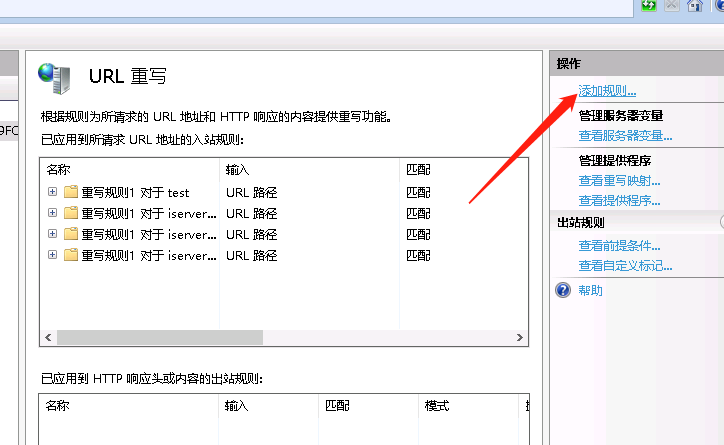Screen dimensions: 724x445
Task: Expand the second rule row's plus box
Action: [53, 213]
